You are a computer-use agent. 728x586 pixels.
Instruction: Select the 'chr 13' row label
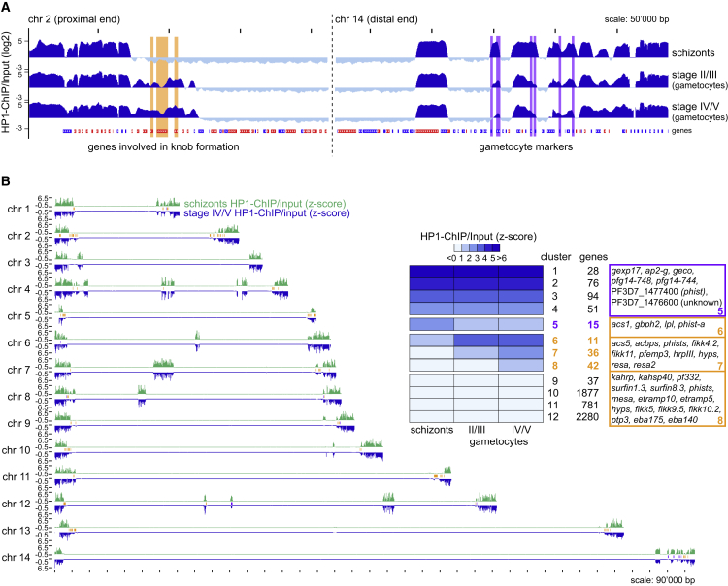[16, 531]
